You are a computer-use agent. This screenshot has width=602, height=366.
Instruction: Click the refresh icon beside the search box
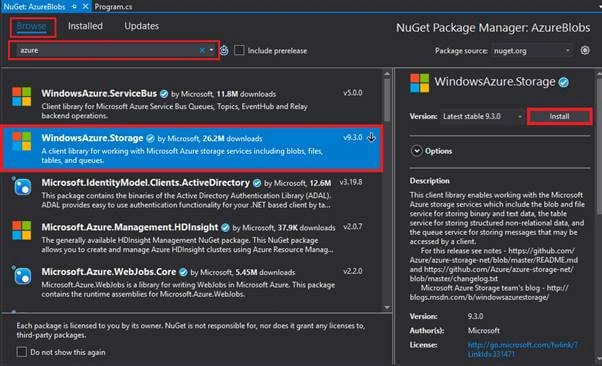point(224,50)
